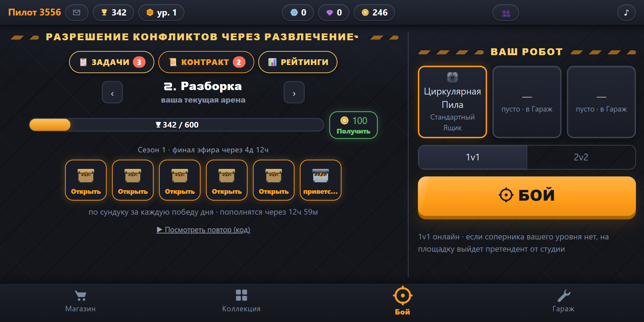
Task: Open the ЗАДАЧИ tab
Action: tap(112, 62)
